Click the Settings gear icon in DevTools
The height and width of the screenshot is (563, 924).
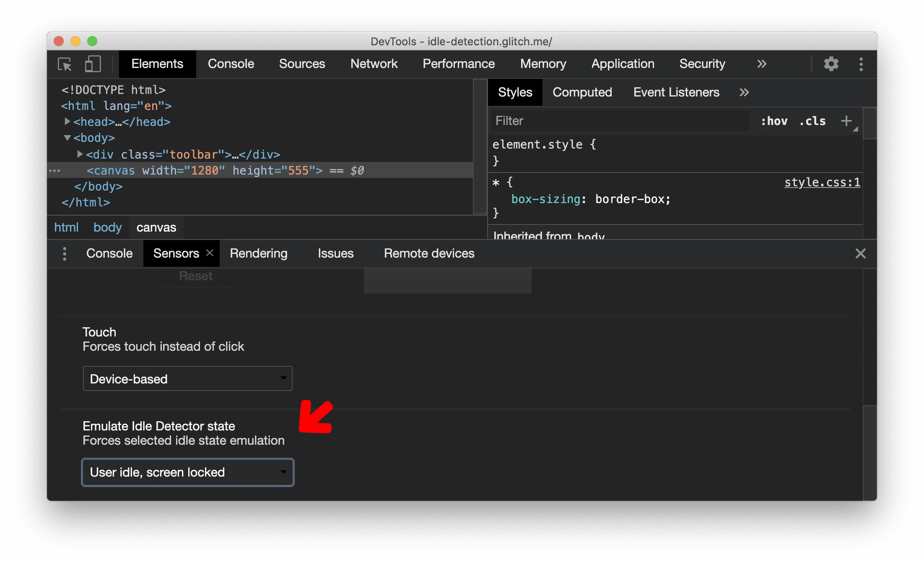[x=830, y=64]
